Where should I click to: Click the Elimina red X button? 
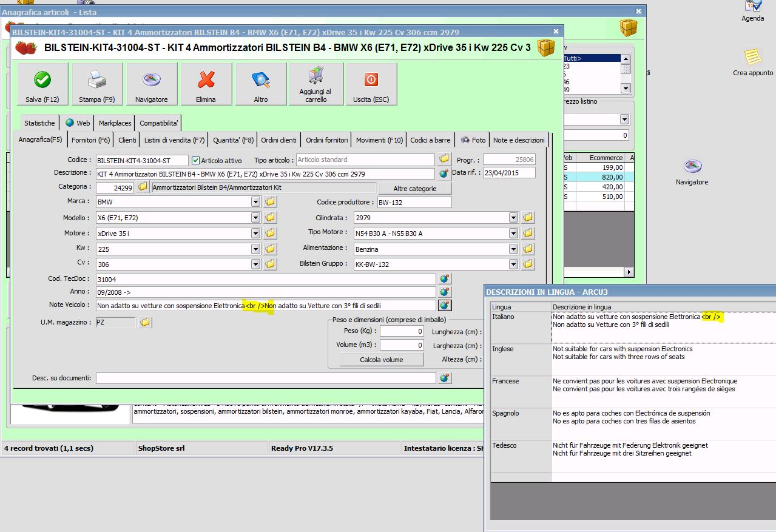pos(206,84)
